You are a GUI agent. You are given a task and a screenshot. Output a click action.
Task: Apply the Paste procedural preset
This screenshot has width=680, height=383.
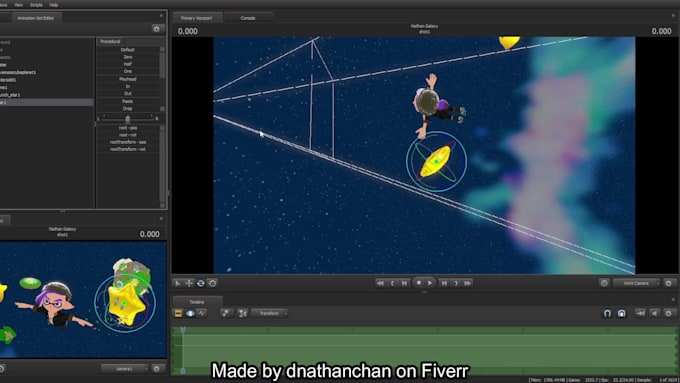[x=128, y=101]
